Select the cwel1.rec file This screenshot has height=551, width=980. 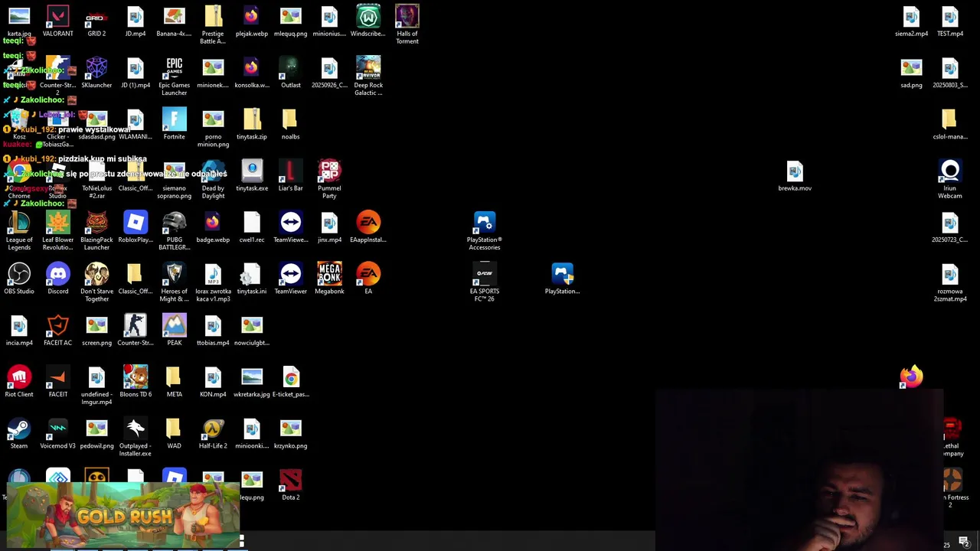click(252, 227)
